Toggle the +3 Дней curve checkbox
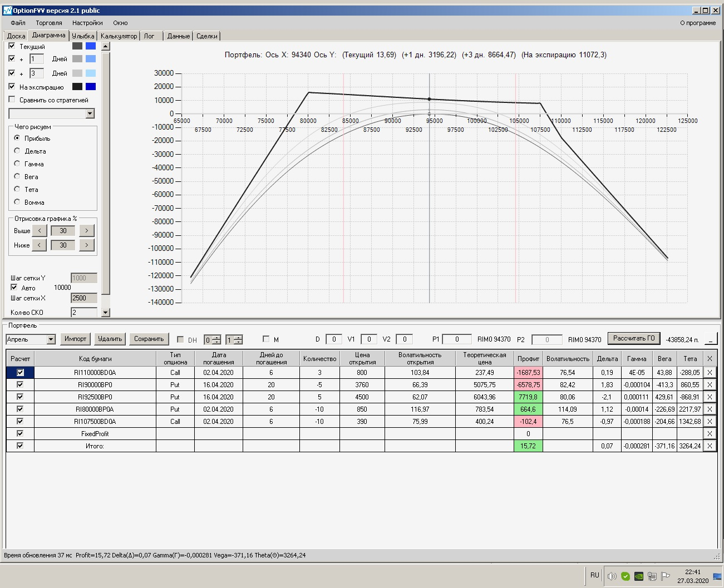The width and height of the screenshot is (724, 588). pos(12,72)
